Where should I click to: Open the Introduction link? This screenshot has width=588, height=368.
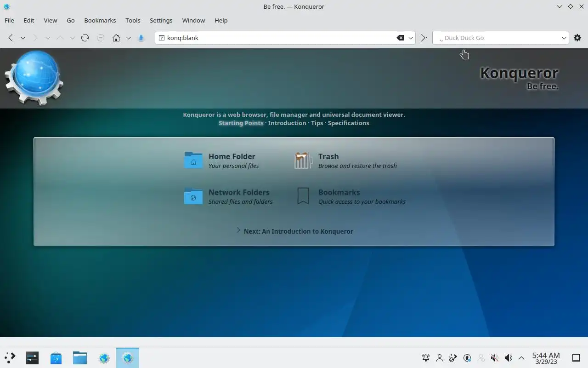point(287,123)
